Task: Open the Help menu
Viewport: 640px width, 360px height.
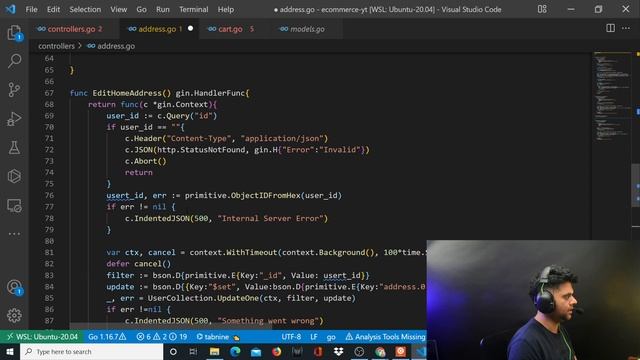Action: pos(226,9)
